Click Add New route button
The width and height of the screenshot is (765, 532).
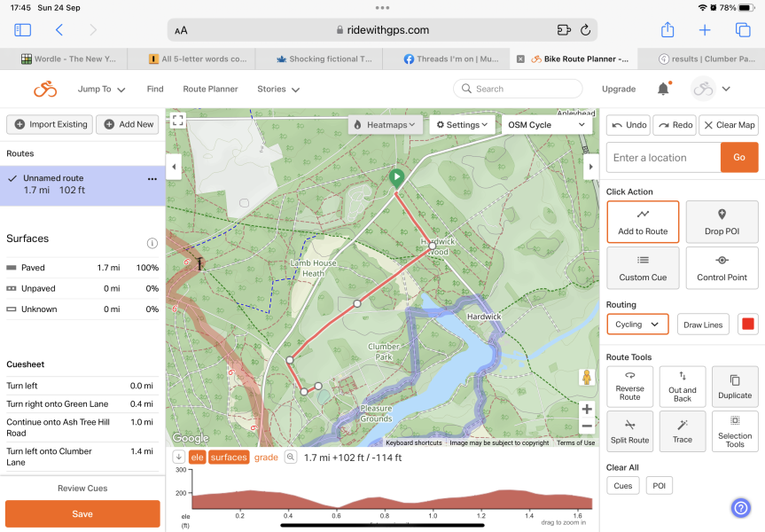[x=129, y=124]
